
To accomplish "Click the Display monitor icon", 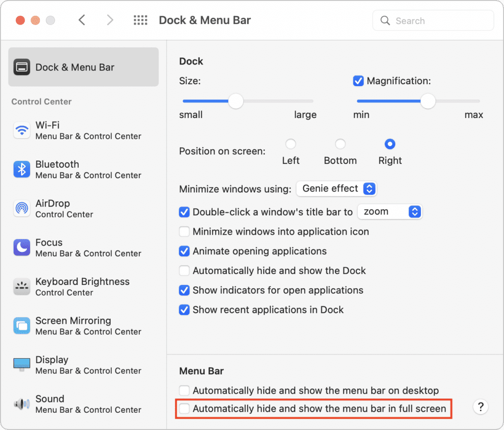I will point(22,365).
